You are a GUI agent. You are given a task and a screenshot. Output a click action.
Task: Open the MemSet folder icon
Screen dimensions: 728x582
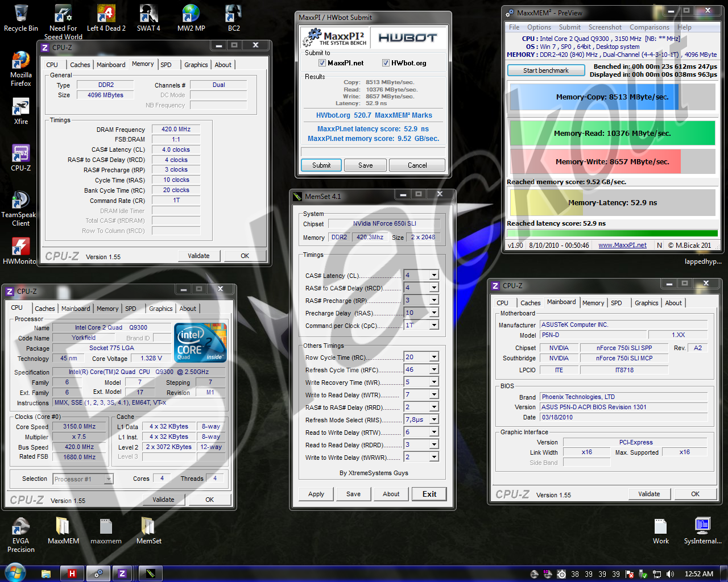[x=148, y=531]
